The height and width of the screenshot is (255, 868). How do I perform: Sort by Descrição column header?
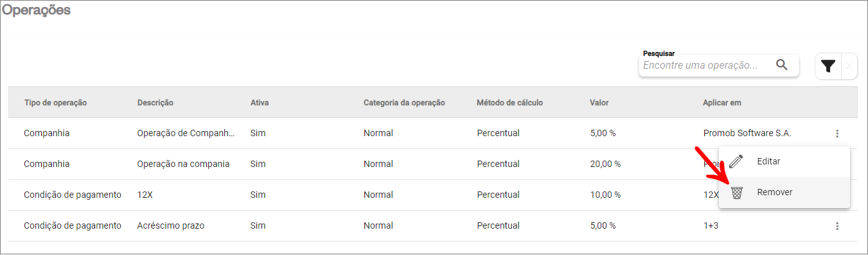coord(155,103)
